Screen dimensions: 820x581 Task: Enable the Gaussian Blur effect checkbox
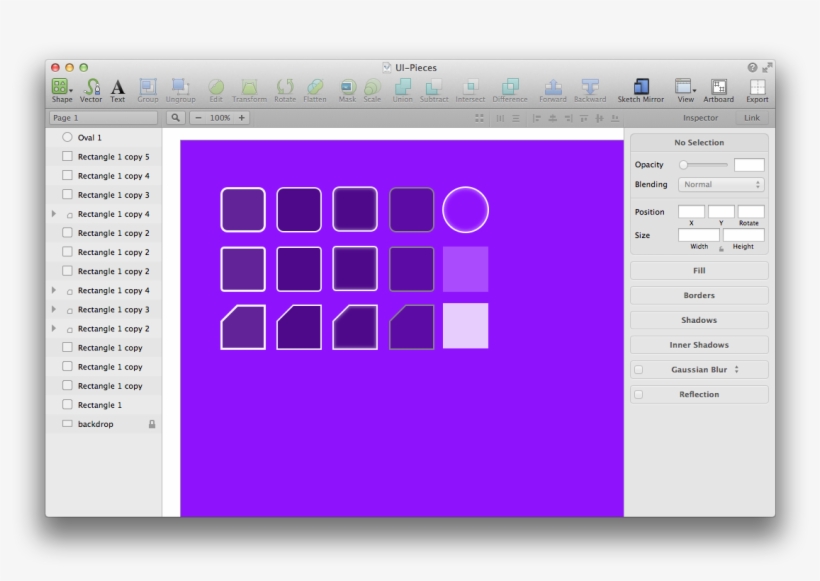click(637, 369)
